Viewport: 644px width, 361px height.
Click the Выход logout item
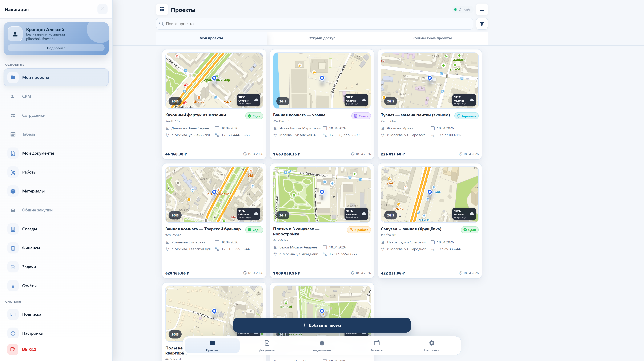coord(29,349)
